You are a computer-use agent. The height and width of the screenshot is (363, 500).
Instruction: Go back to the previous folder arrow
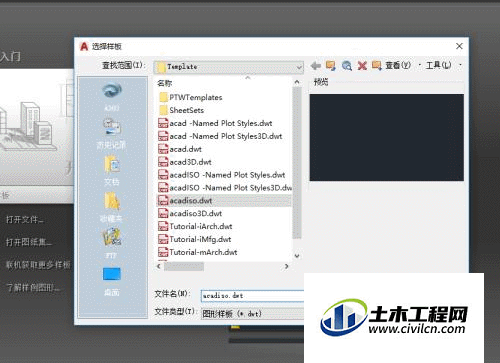point(315,66)
